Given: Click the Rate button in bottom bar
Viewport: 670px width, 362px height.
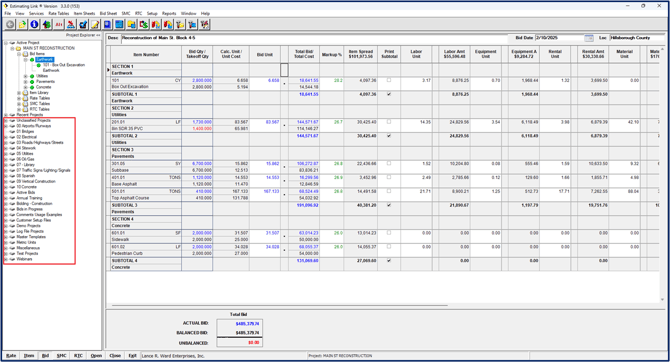Looking at the screenshot, I should [x=11, y=356].
